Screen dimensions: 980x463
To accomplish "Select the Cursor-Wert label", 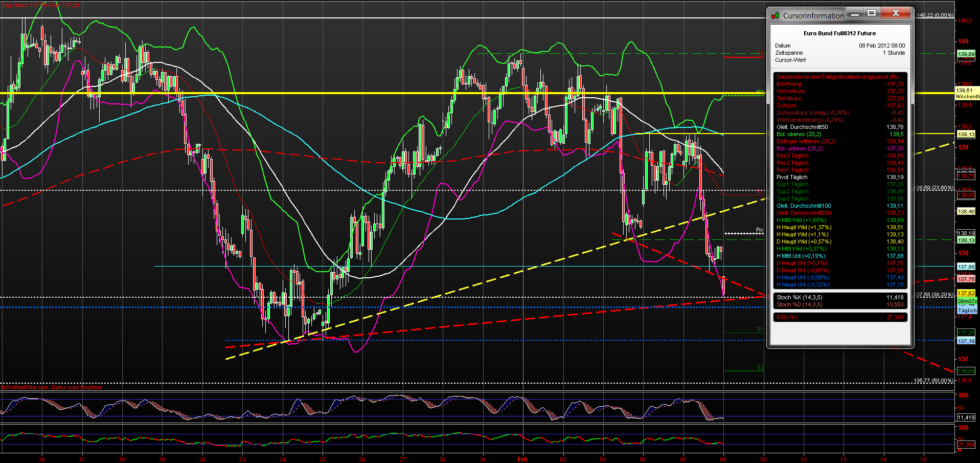I will (790, 60).
